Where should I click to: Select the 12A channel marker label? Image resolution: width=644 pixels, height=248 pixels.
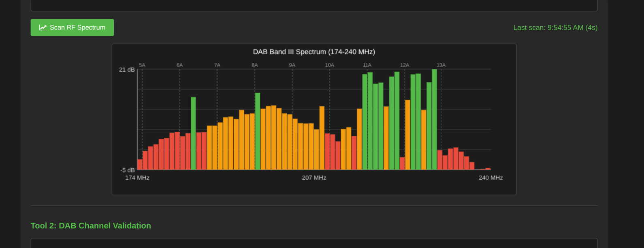click(x=405, y=65)
